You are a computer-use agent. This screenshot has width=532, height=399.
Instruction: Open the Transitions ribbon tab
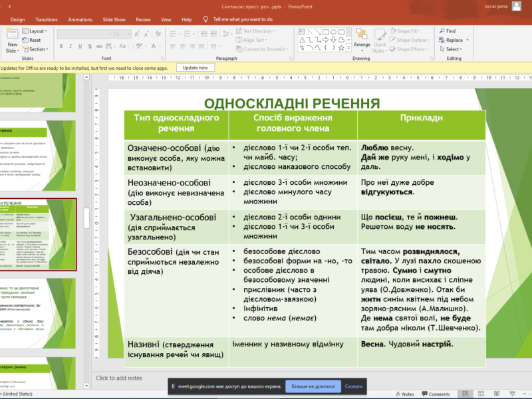coord(47,19)
